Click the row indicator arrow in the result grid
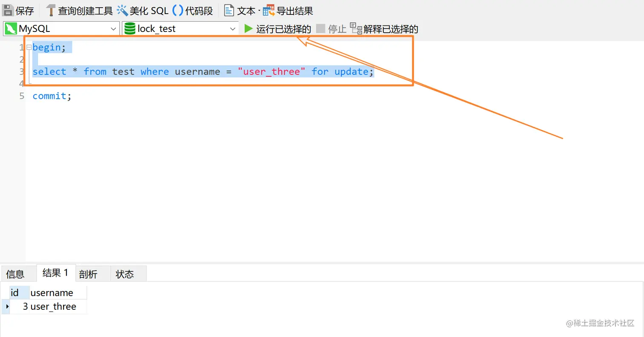644x337 pixels. click(x=7, y=306)
